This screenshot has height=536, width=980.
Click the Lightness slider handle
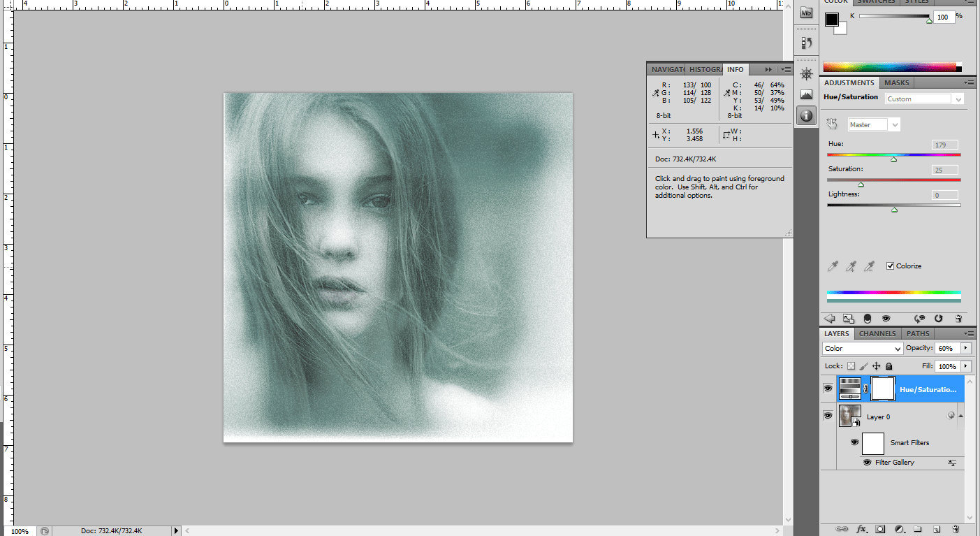[x=894, y=209]
